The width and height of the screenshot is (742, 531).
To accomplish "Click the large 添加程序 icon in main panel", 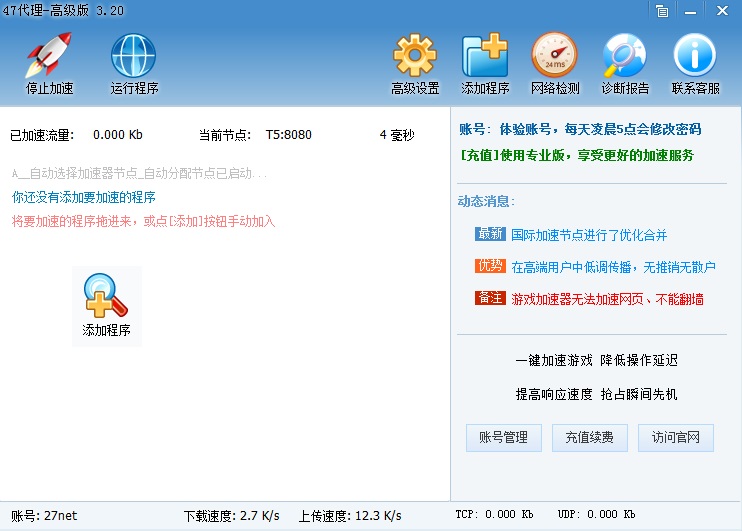I will (106, 305).
